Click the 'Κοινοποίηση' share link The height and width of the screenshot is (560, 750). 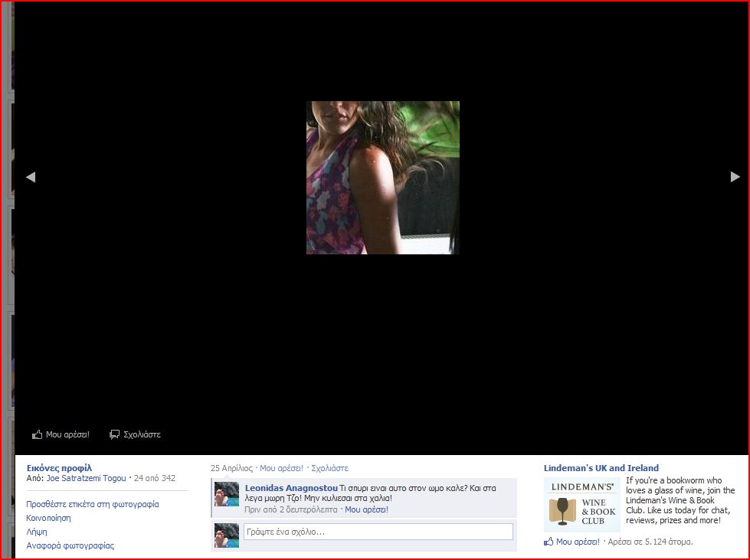48,518
